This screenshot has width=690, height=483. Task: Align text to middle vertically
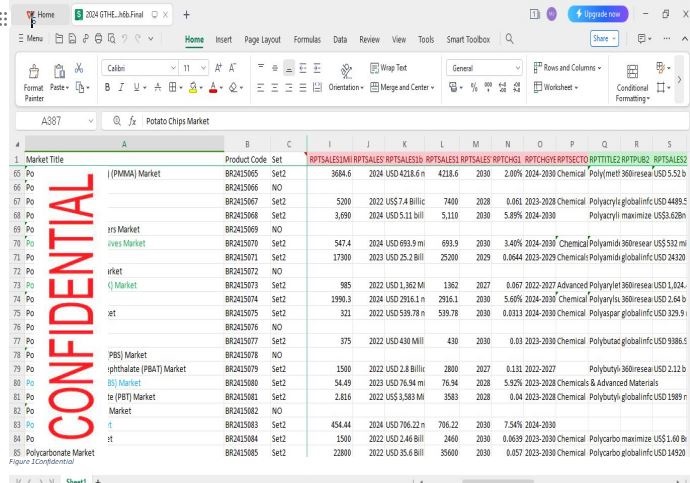(275, 68)
